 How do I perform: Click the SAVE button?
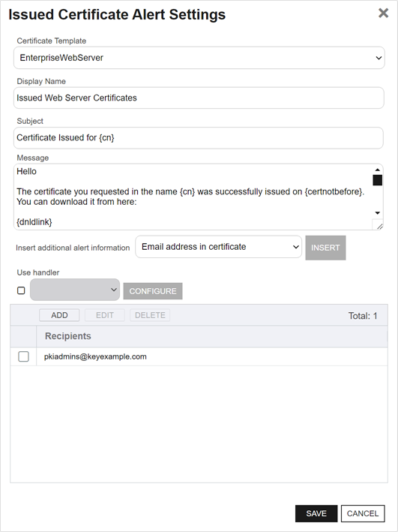coord(316,513)
